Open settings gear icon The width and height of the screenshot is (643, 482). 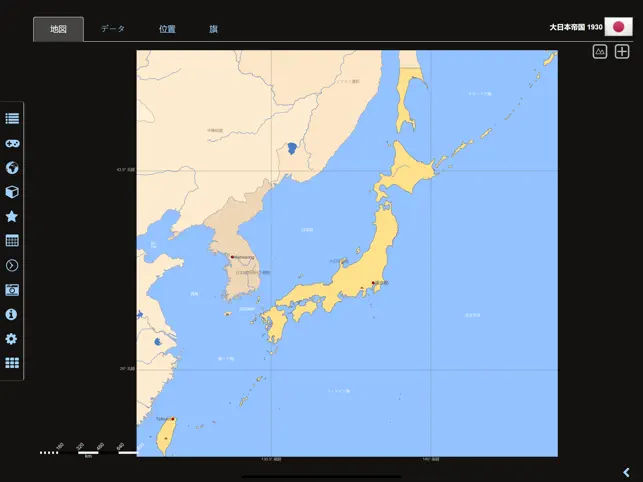pos(11,339)
